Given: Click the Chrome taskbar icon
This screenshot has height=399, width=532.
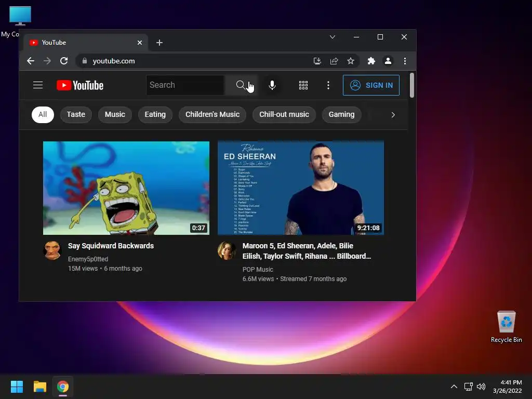Looking at the screenshot, I should coord(63,387).
